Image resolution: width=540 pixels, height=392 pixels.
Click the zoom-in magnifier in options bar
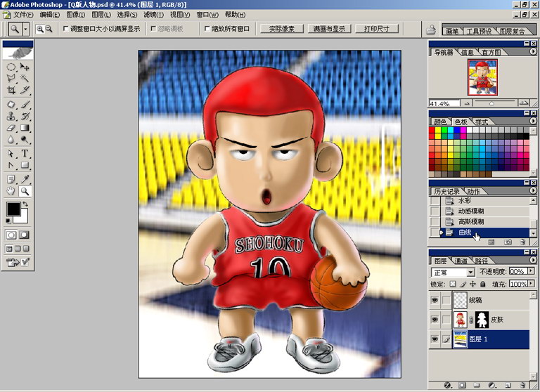pos(40,29)
